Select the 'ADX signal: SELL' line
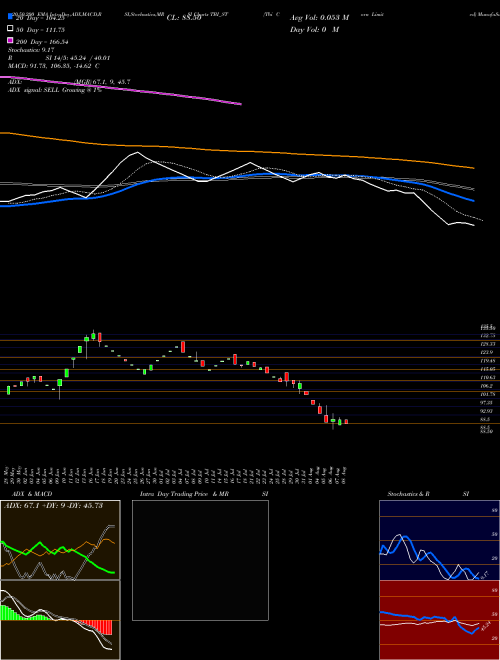500x660 pixels. (55, 90)
